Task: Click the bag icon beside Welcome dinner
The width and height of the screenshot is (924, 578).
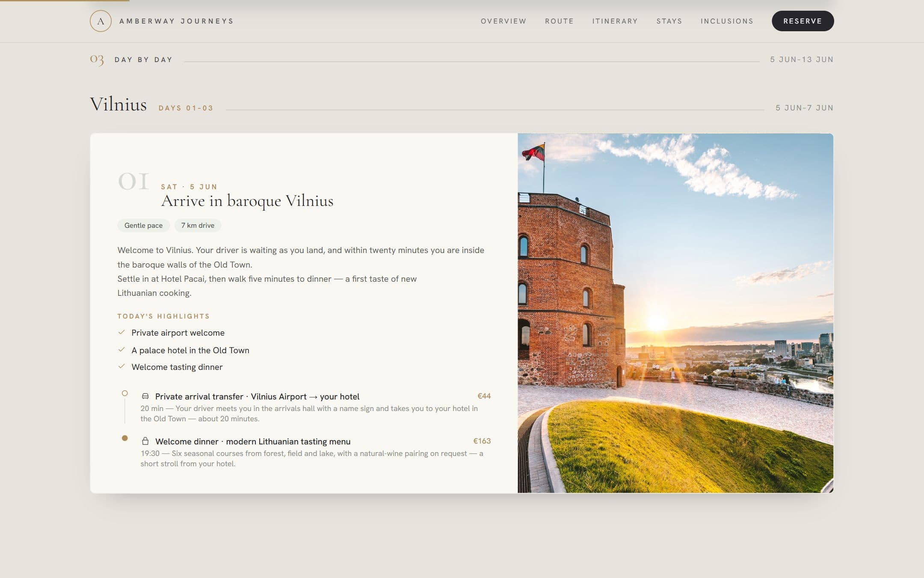Action: [x=145, y=441]
